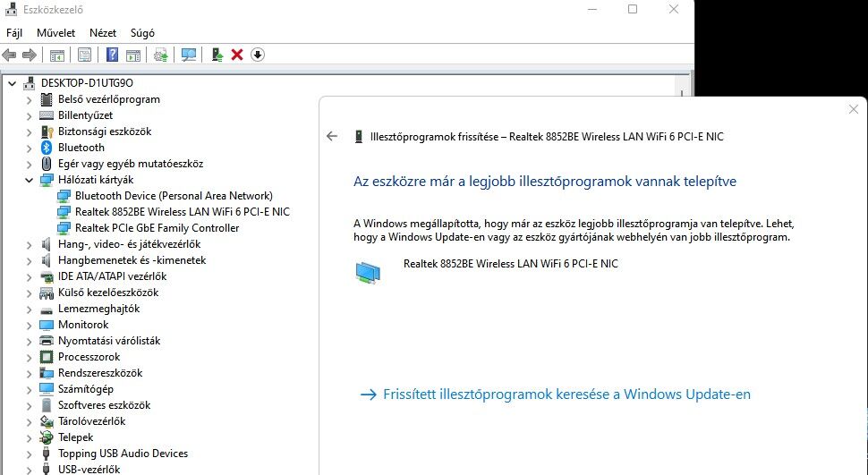Click the Biztonsági eszközök key icon
868x475 pixels.
click(x=47, y=131)
